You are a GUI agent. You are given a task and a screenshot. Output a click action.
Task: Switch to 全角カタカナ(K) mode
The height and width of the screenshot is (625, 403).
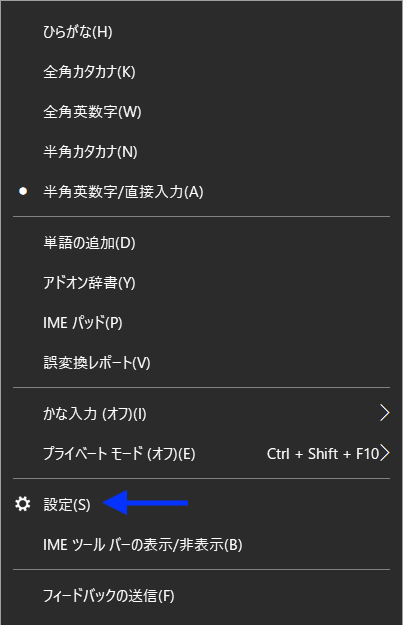click(201, 72)
